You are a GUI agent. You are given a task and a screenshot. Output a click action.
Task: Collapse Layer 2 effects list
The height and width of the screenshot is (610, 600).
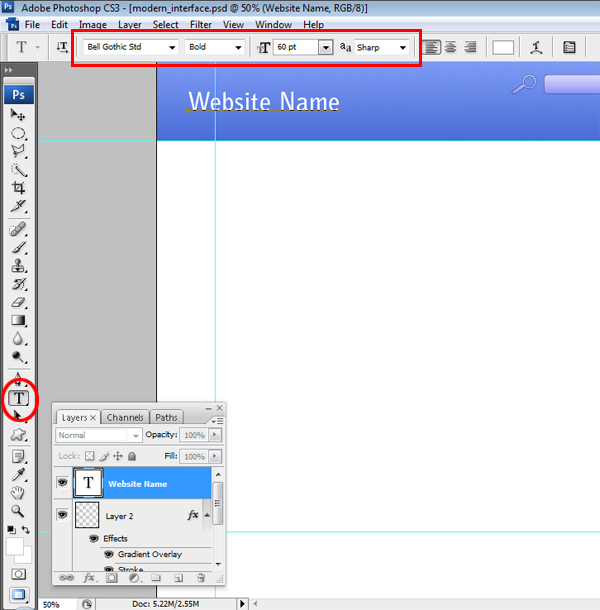click(x=207, y=515)
